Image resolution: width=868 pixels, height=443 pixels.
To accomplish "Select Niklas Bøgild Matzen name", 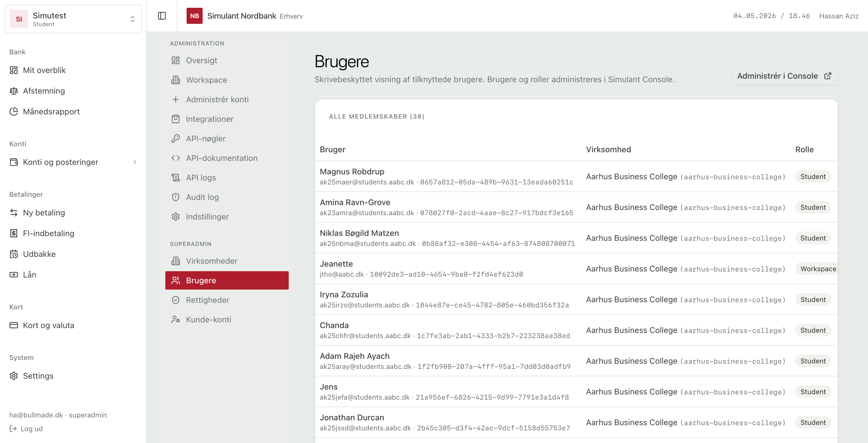I will click(x=359, y=233).
